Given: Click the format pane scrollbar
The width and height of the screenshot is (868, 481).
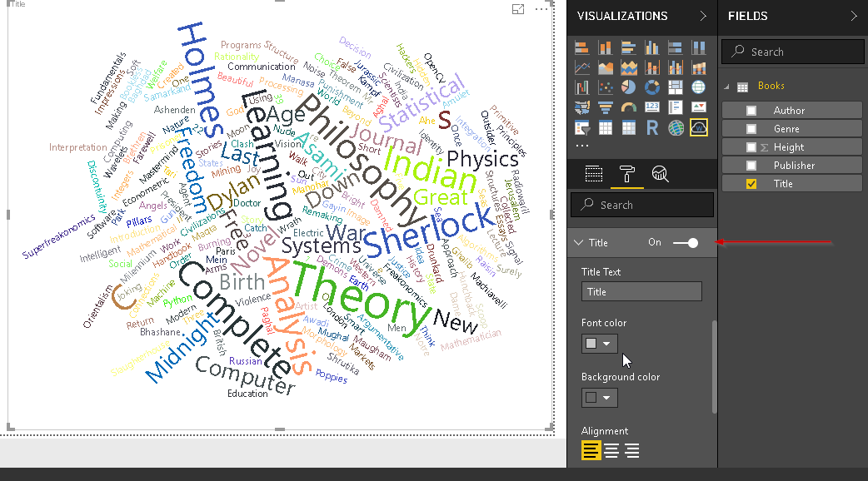Looking at the screenshot, I should coord(714,366).
